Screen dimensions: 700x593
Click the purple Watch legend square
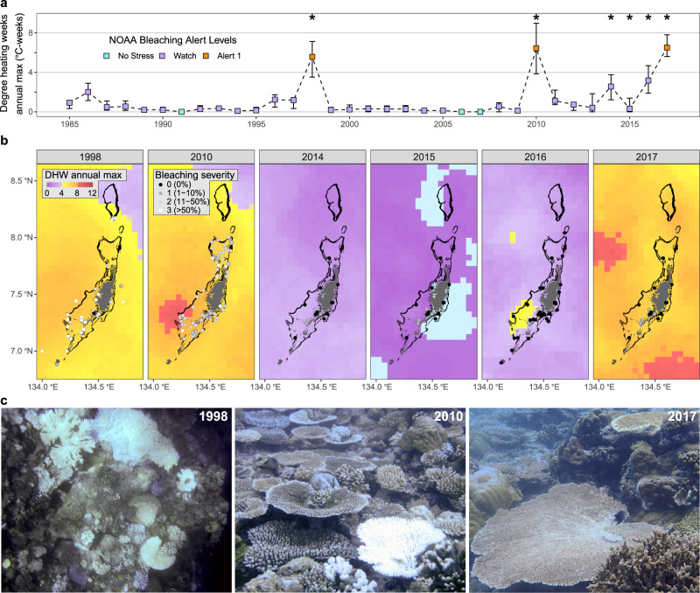click(x=163, y=56)
